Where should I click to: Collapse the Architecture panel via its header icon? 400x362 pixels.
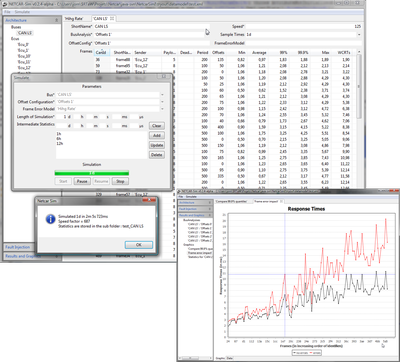coord(56,20)
